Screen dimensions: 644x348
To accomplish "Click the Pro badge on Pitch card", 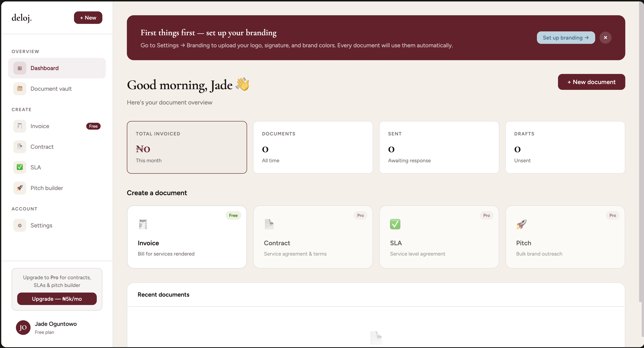I will pyautogui.click(x=613, y=215).
